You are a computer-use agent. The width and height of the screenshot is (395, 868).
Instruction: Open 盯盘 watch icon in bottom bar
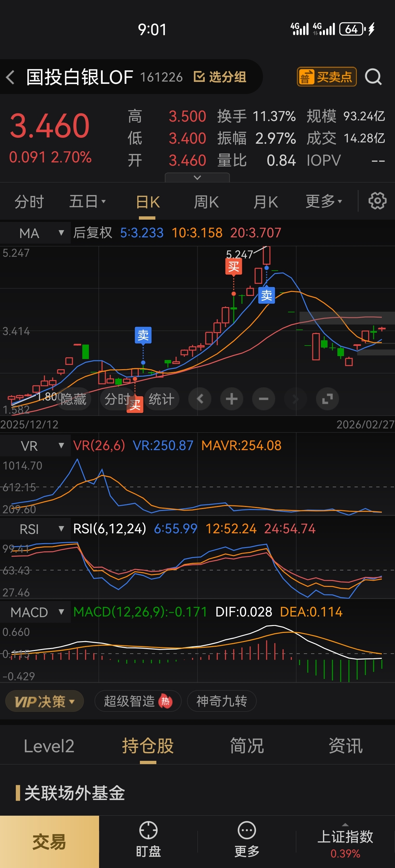click(148, 839)
